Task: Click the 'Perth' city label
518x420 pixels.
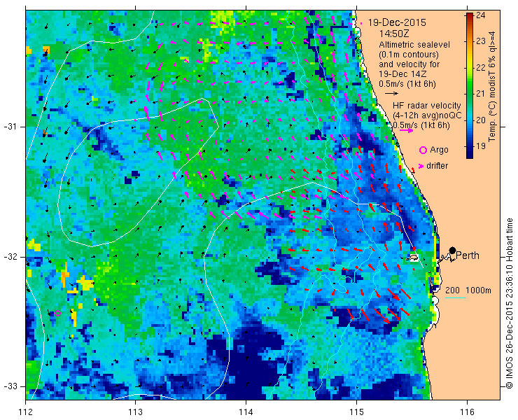Action: click(x=468, y=255)
